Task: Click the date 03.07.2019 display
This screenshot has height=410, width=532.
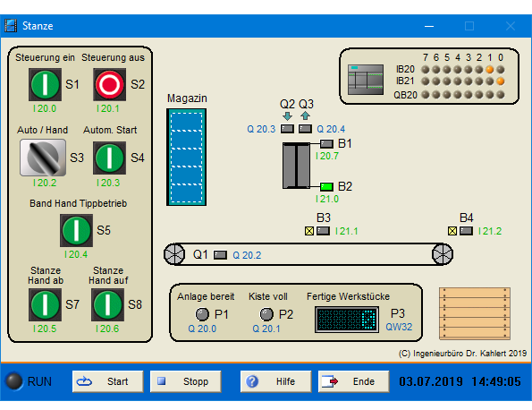Action: click(x=431, y=381)
